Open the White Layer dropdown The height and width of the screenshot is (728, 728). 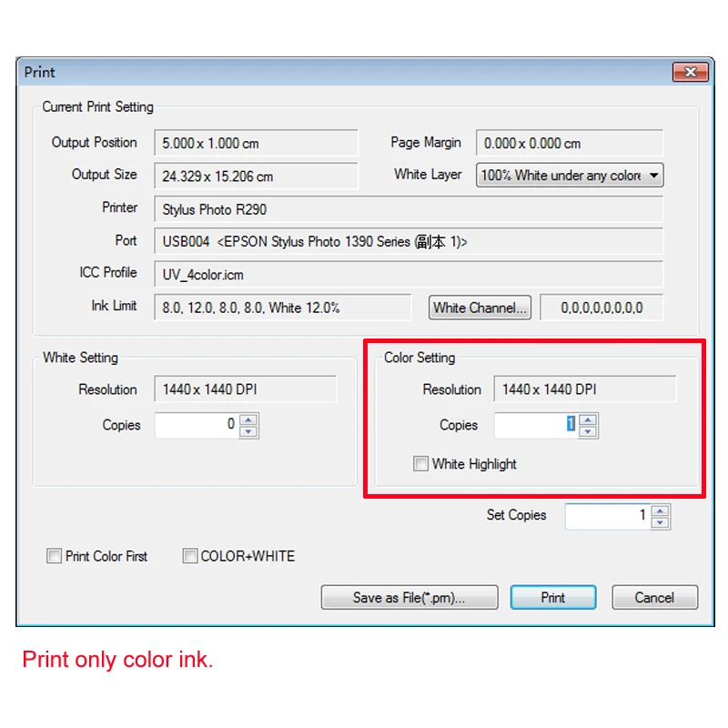(653, 175)
